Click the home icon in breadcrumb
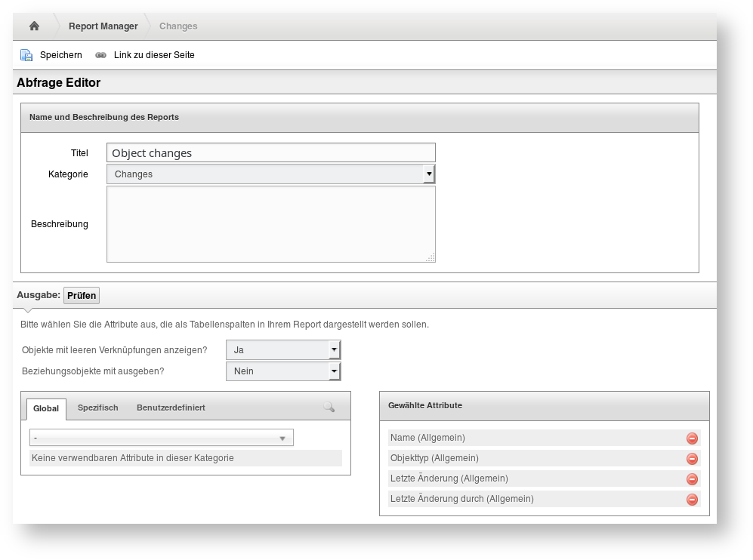Viewport: 753px width, 560px height. pos(34,26)
